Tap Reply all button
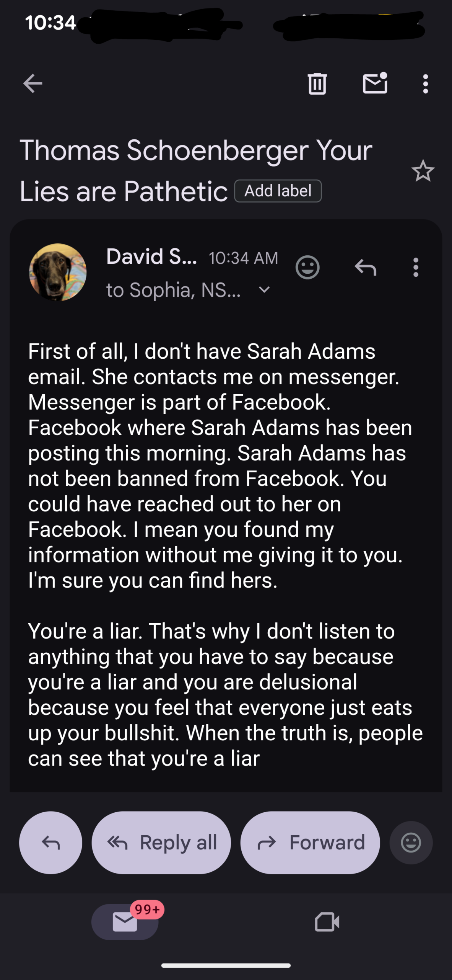452x980 pixels. pyautogui.click(x=161, y=843)
